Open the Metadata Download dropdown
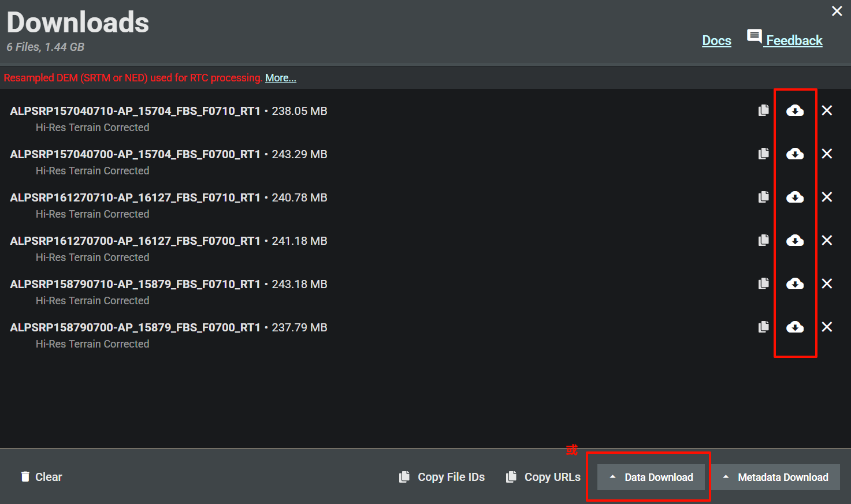Viewport: 851px width, 504px height. tap(776, 477)
